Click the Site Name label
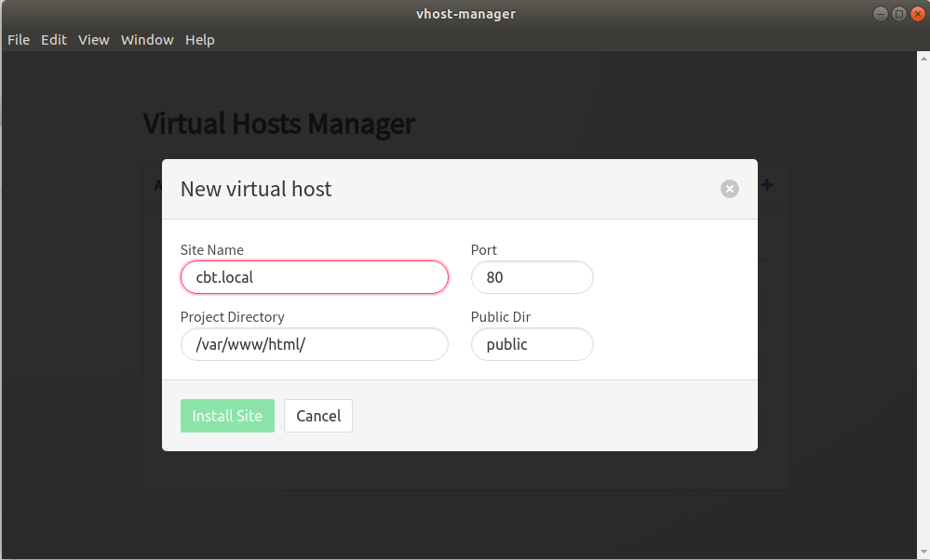 [x=211, y=250]
